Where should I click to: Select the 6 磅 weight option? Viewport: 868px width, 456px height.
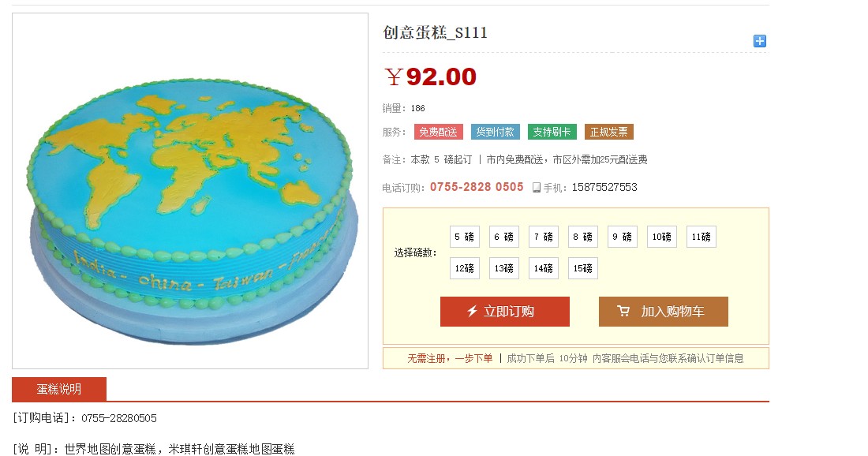coord(503,237)
